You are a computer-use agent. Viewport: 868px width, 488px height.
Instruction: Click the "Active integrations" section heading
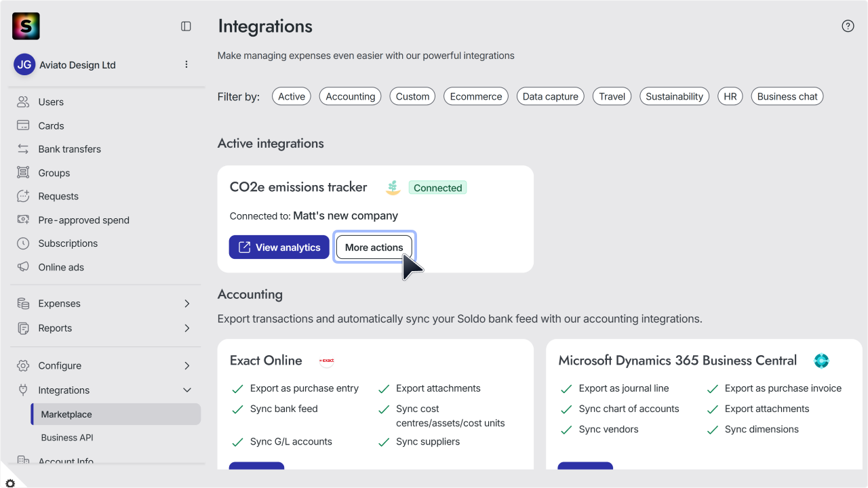point(271,143)
